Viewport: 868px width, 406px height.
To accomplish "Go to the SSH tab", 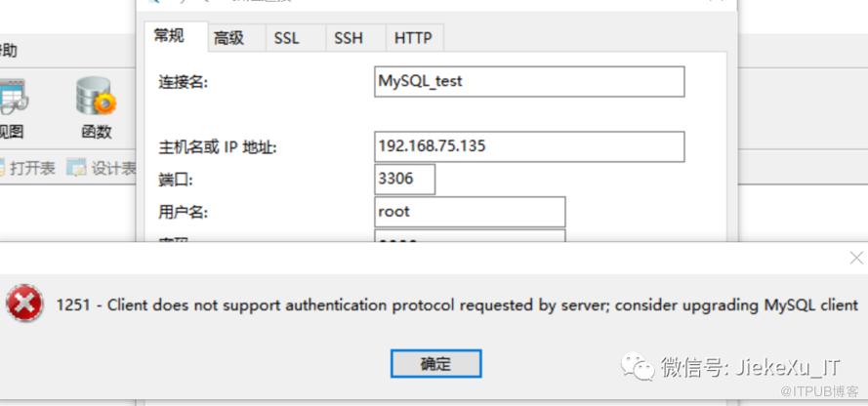I will (x=348, y=38).
